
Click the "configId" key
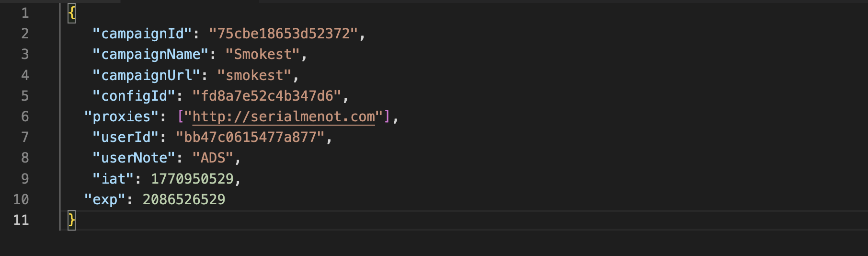coord(134,96)
